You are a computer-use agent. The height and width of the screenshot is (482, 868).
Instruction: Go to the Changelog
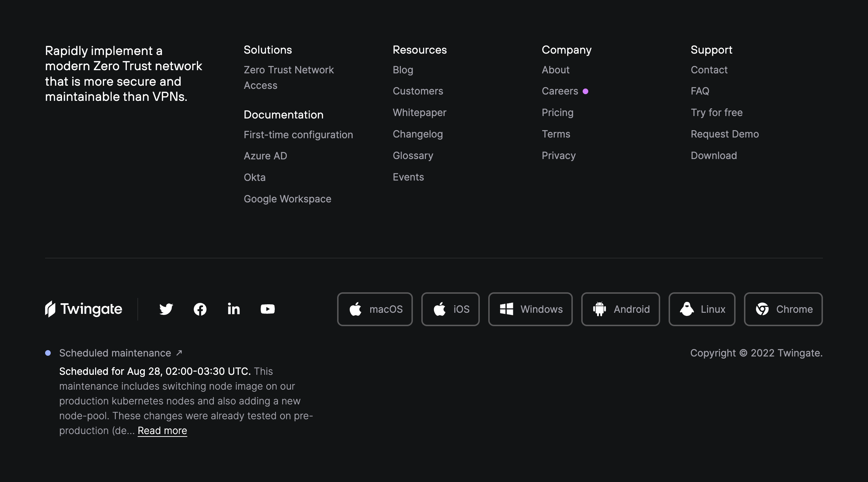(418, 134)
